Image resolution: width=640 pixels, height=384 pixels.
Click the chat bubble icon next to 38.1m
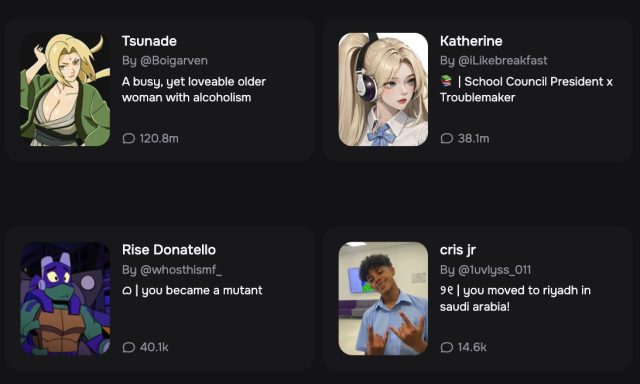[447, 138]
